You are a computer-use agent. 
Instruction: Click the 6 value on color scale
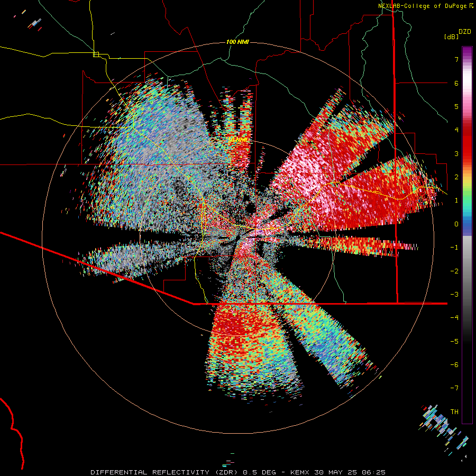tap(456, 83)
